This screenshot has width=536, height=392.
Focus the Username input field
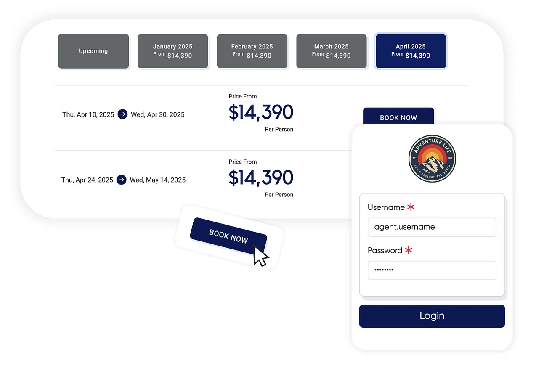point(432,227)
